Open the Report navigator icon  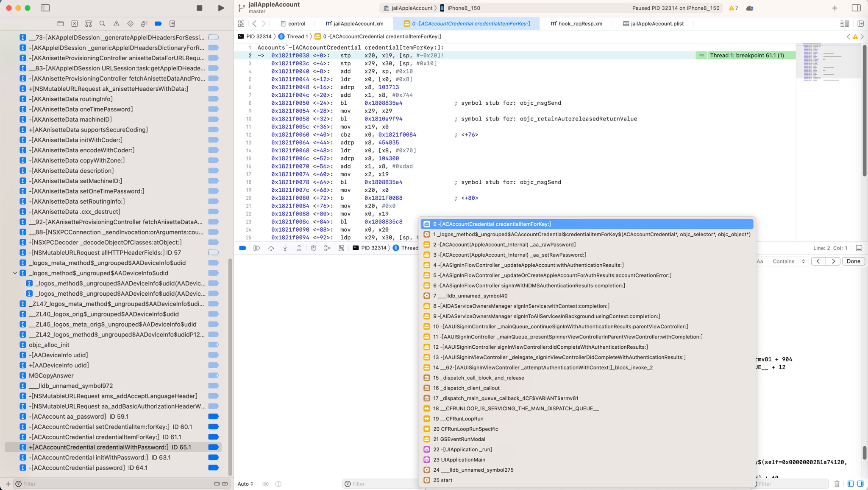coord(172,24)
